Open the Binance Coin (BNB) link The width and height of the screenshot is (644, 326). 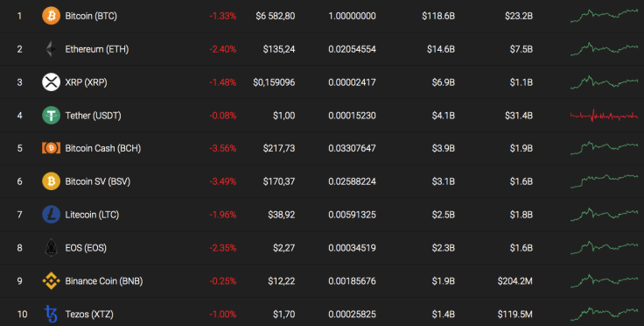(x=104, y=281)
